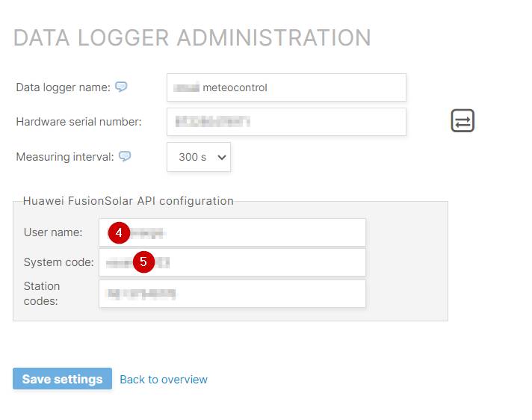Viewport: 532px width, 420px height.
Task: Focus the Hardware serial number field
Action: point(286,122)
